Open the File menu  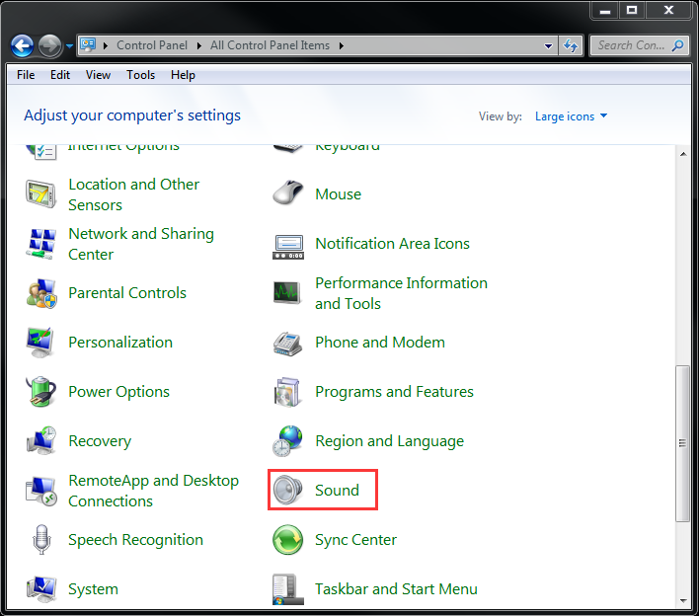(26, 75)
